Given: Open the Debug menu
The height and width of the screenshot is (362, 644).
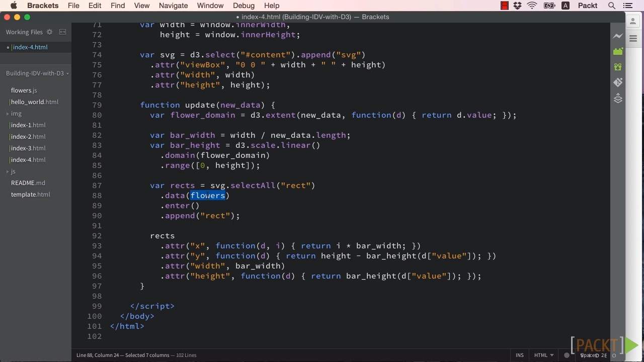Looking at the screenshot, I should pos(244,6).
